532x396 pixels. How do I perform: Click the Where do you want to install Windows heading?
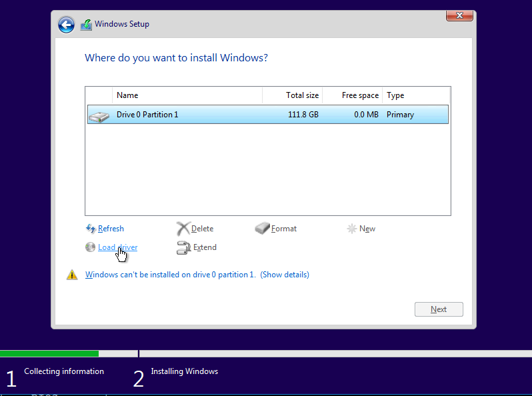click(x=176, y=58)
